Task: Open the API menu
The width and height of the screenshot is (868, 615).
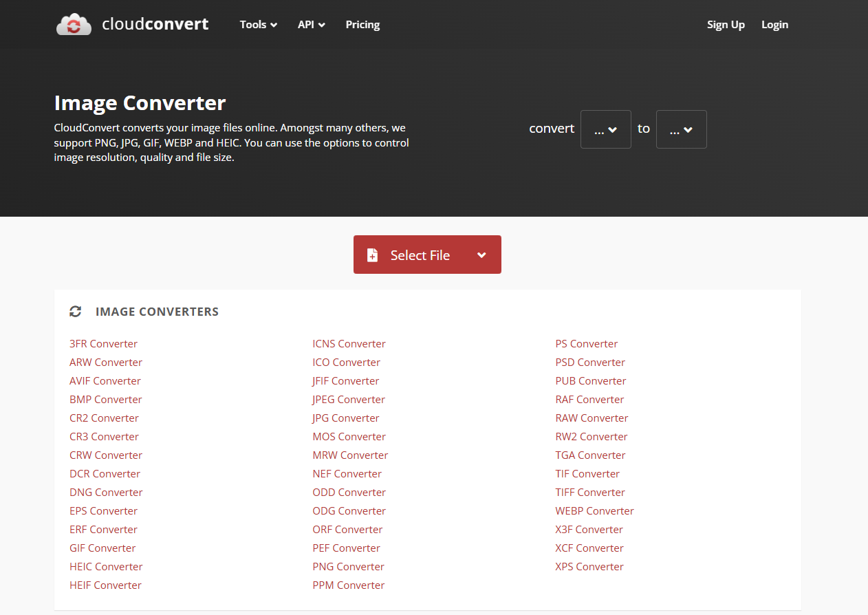Action: [x=311, y=24]
